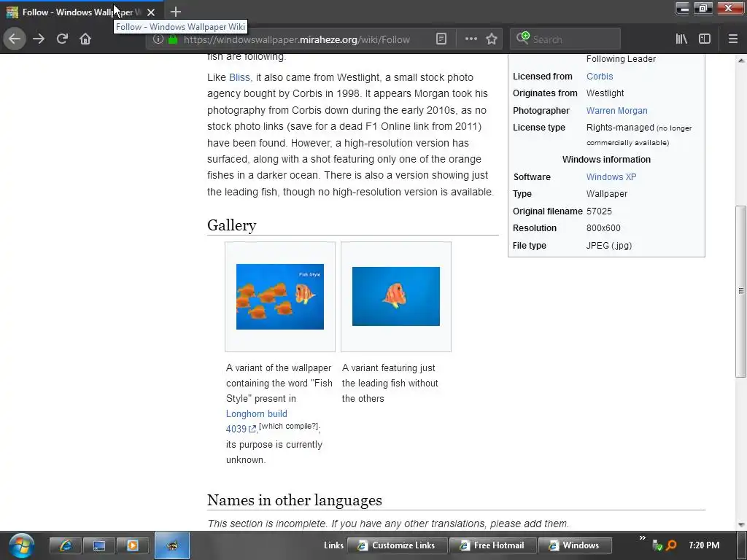This screenshot has width=747, height=560.
Task: Click the which compile? superscript note
Action: coord(289,426)
